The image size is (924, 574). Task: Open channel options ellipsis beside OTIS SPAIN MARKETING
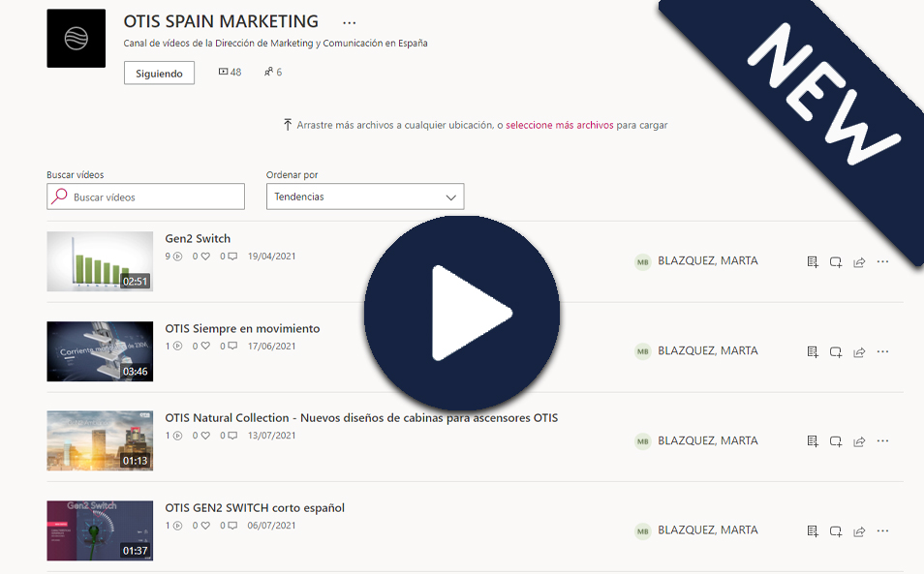click(350, 23)
